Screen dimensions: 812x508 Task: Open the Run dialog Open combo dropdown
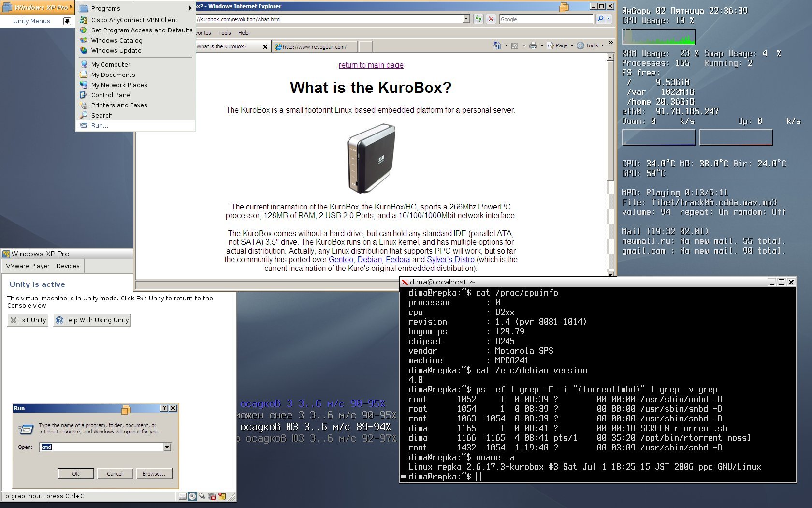tap(167, 447)
